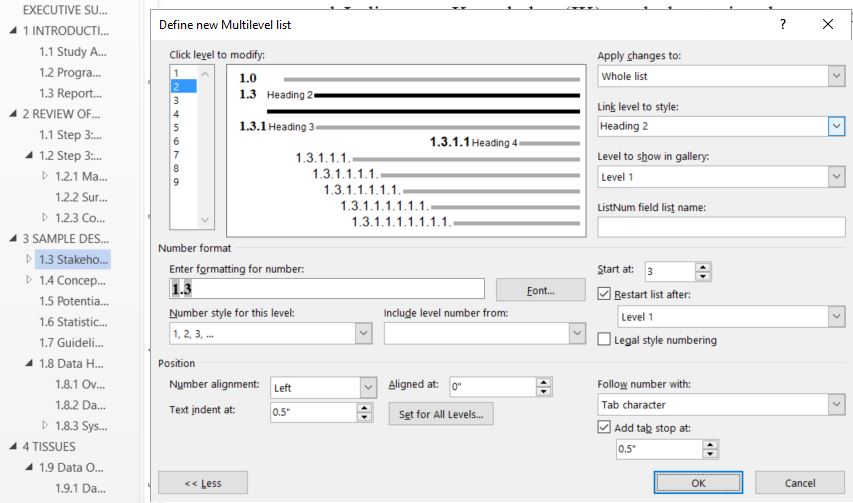Open the Link level to style dropdown

836,126
